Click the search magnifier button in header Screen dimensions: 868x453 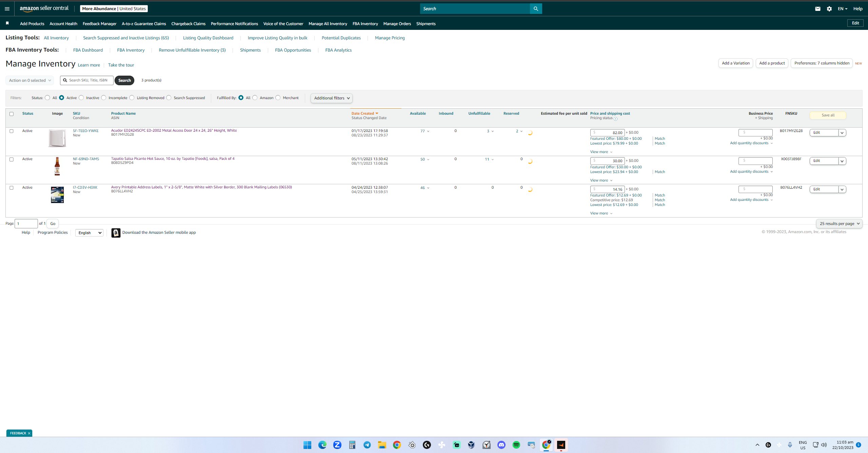(x=536, y=9)
